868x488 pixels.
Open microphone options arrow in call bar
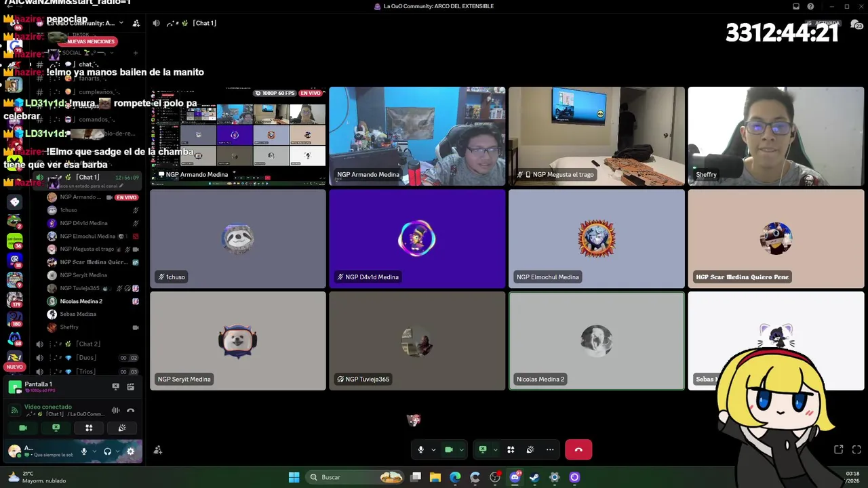click(x=433, y=449)
